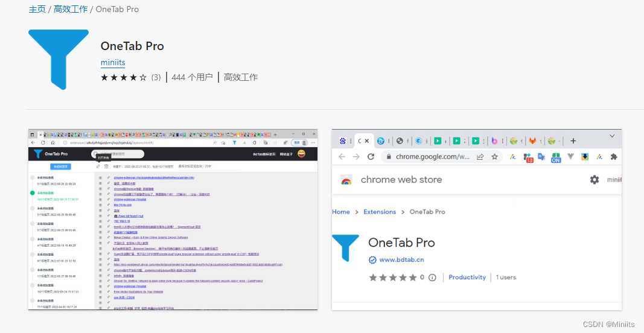Click the verified badge beside www.bdtab.cn

(372, 259)
